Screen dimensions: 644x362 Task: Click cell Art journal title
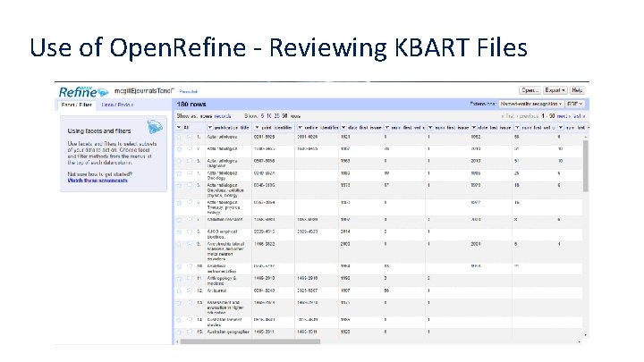pos(216,290)
